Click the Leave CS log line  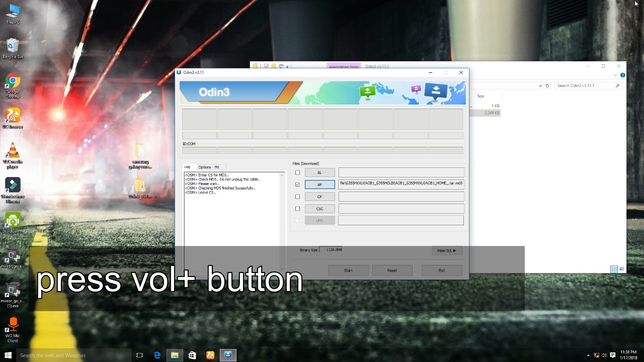(x=200, y=193)
